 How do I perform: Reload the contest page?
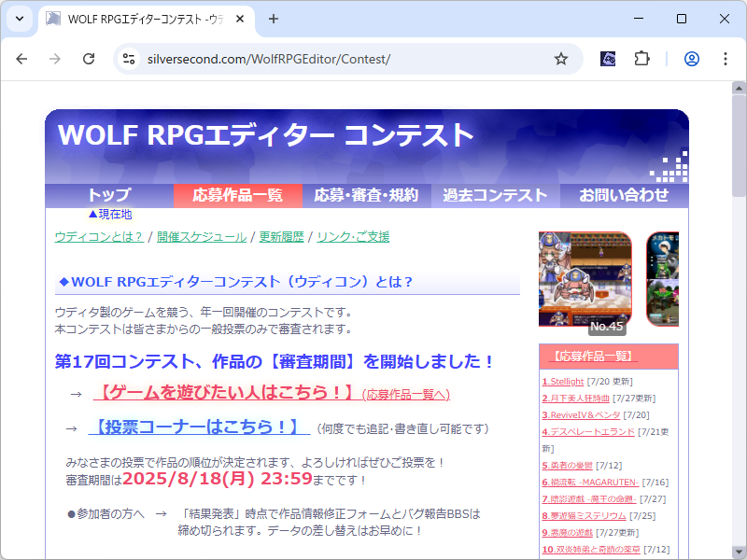[89, 58]
